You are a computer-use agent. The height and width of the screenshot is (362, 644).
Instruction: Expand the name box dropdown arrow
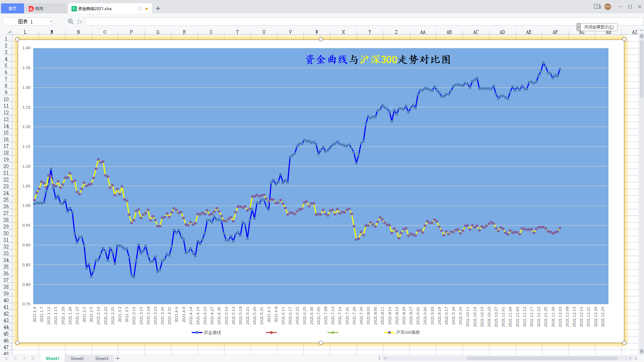coord(51,21)
